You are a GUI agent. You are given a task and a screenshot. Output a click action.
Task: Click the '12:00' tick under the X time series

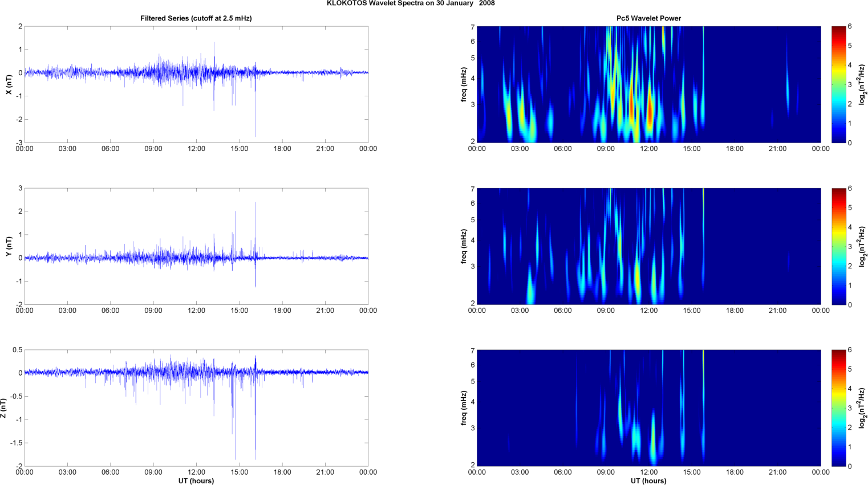coord(196,149)
